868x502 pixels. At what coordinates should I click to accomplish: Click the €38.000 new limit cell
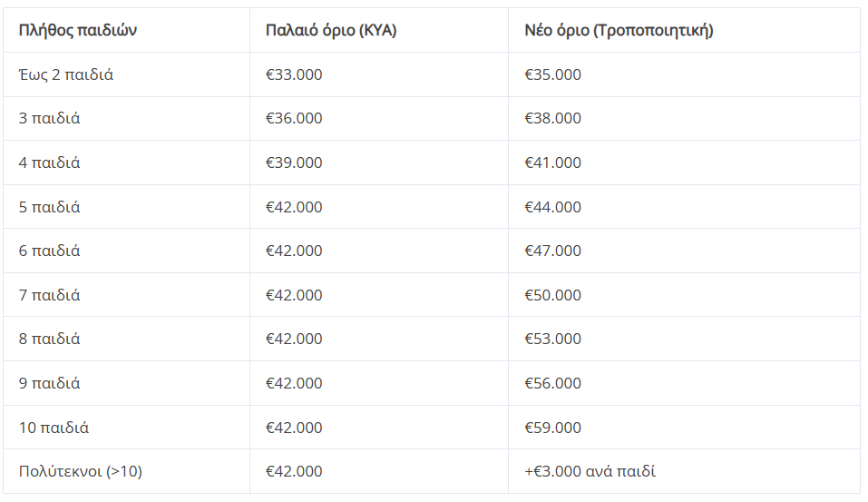[553, 118]
